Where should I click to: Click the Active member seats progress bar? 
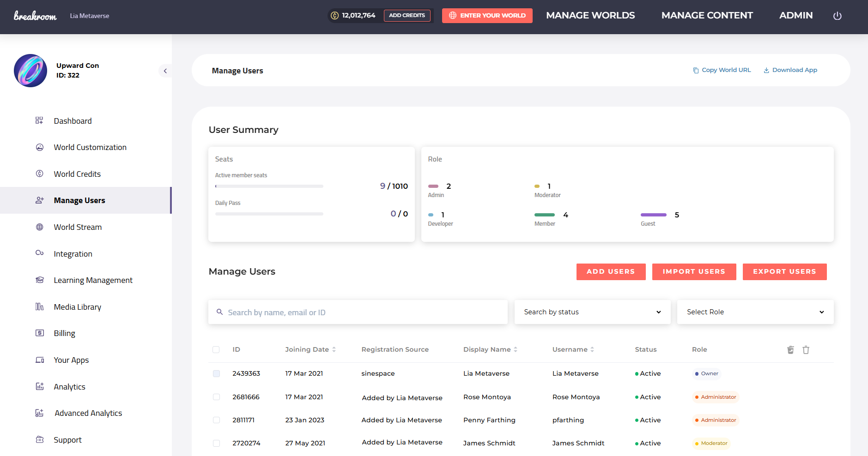pos(269,186)
